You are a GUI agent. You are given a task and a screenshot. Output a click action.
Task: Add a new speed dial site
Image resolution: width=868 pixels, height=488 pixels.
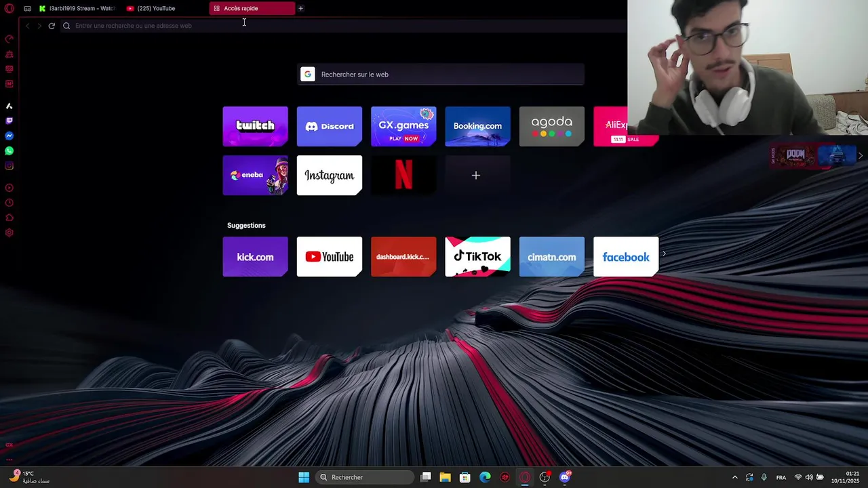click(477, 175)
